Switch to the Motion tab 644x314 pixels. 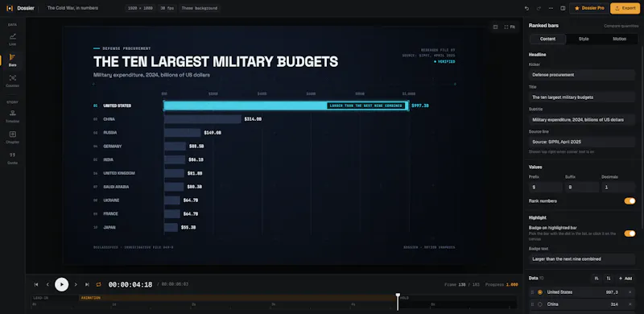(619, 39)
